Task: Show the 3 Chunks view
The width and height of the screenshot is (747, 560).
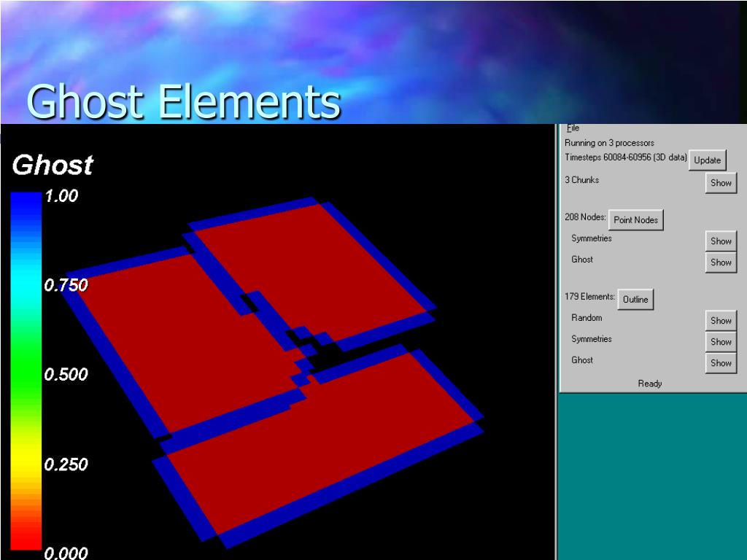Action: point(721,183)
